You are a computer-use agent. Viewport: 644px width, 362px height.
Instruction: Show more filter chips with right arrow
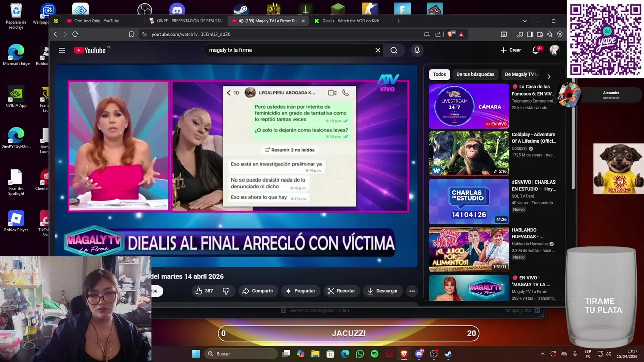[549, 76]
